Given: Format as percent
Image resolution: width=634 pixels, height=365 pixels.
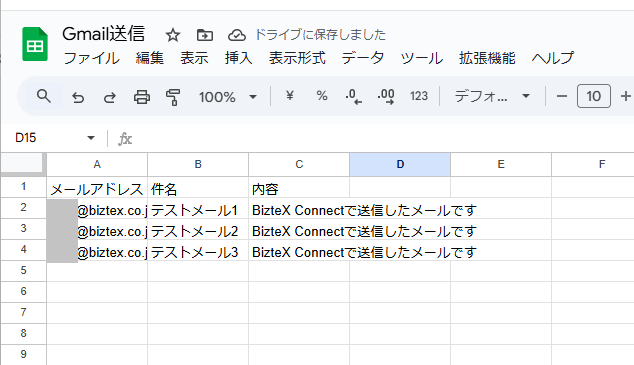Looking at the screenshot, I should tap(322, 96).
